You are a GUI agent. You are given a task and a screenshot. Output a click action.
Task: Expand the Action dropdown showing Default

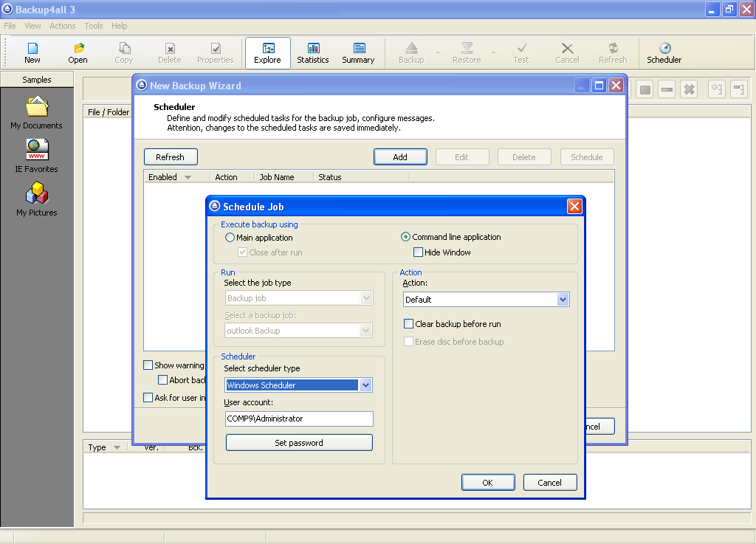[x=563, y=300]
